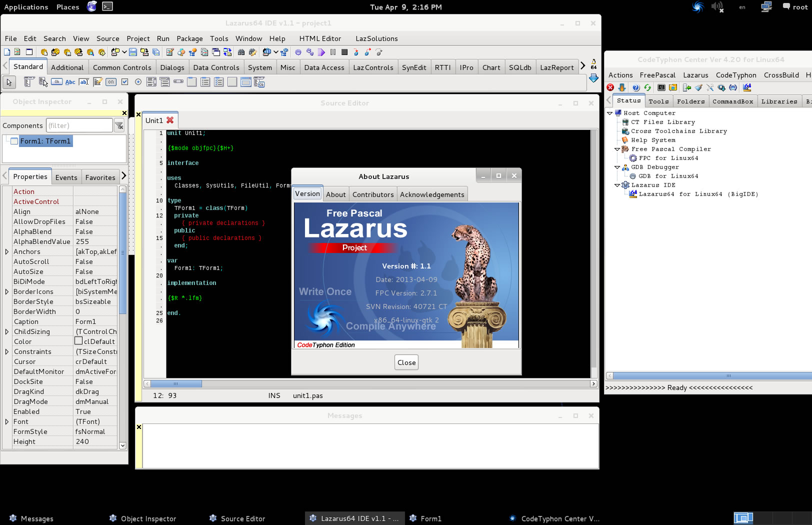The height and width of the screenshot is (525, 812).
Task: Switch to the Acknowledgements tab in About Lazarus
Action: [x=432, y=194]
